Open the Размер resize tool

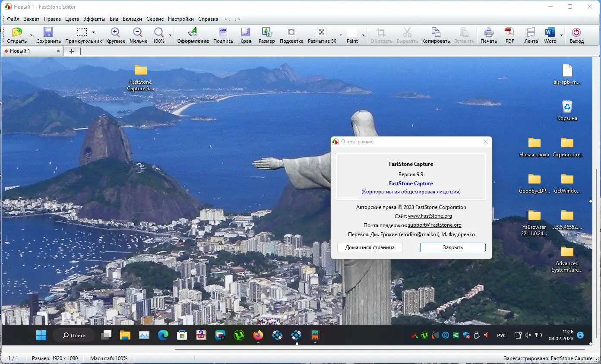click(x=267, y=32)
